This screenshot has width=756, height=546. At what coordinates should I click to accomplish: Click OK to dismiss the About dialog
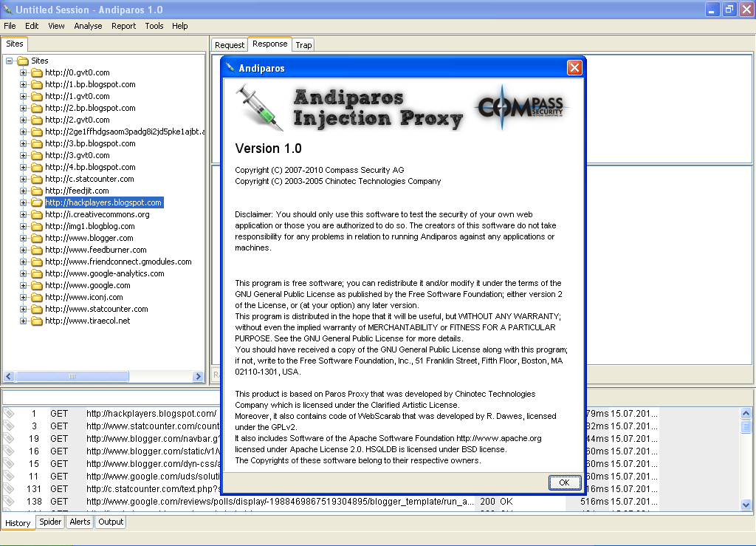click(x=564, y=482)
